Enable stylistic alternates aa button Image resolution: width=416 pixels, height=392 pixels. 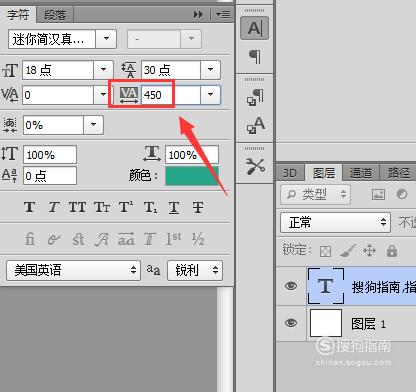click(x=126, y=239)
